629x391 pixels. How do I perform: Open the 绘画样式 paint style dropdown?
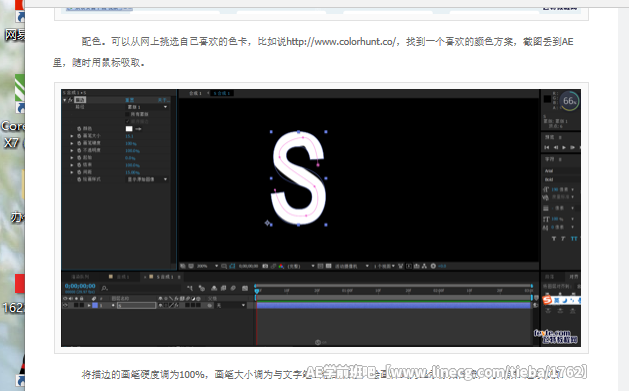pyautogui.click(x=147, y=179)
